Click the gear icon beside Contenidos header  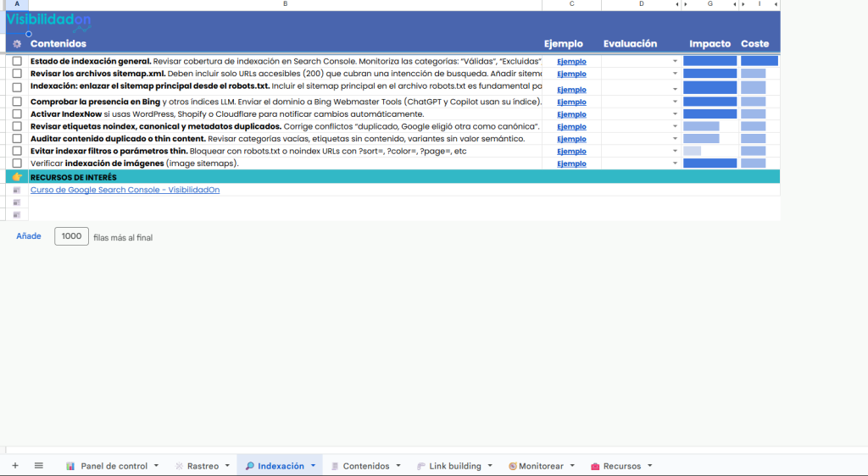(x=17, y=44)
